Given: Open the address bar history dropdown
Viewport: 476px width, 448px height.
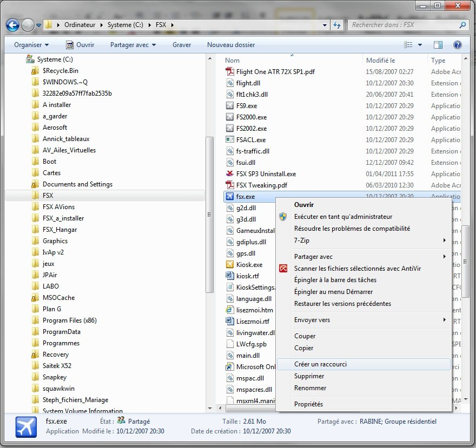Looking at the screenshot, I should (x=325, y=25).
